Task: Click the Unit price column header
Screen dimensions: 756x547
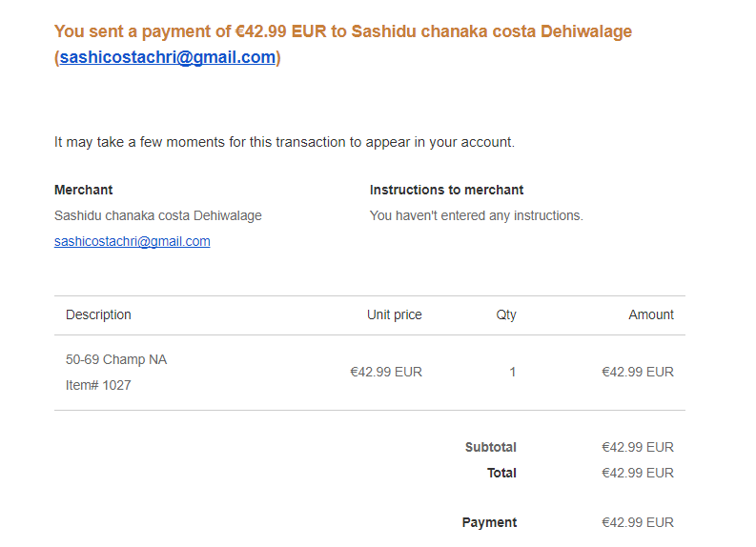Action: 394,314
